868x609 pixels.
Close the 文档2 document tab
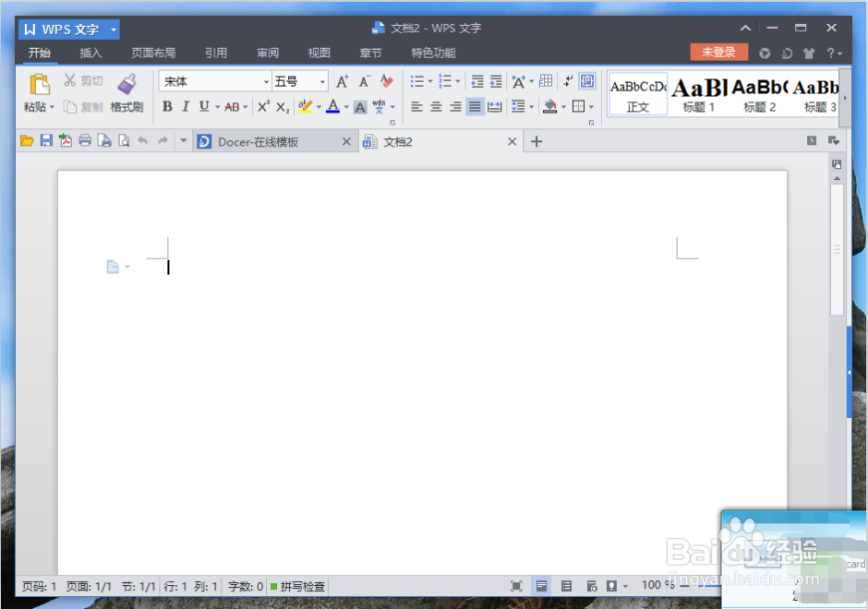click(x=512, y=141)
